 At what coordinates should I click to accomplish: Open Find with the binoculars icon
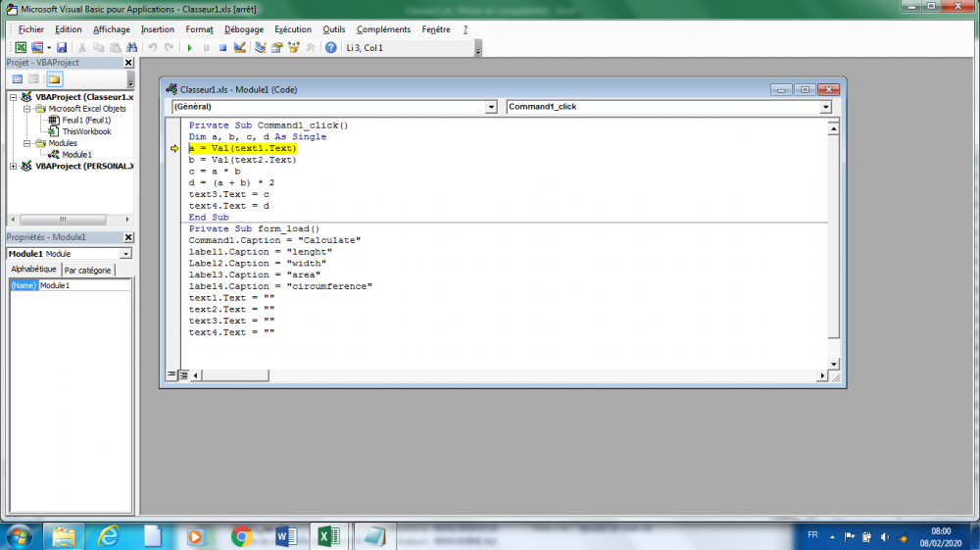tap(132, 47)
